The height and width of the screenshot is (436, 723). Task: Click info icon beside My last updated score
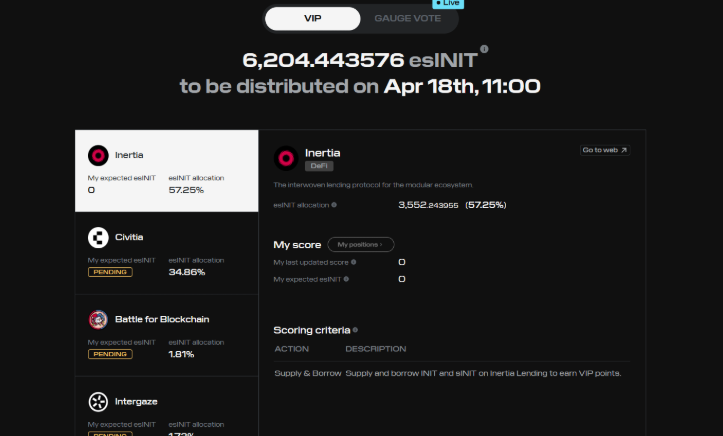point(353,262)
